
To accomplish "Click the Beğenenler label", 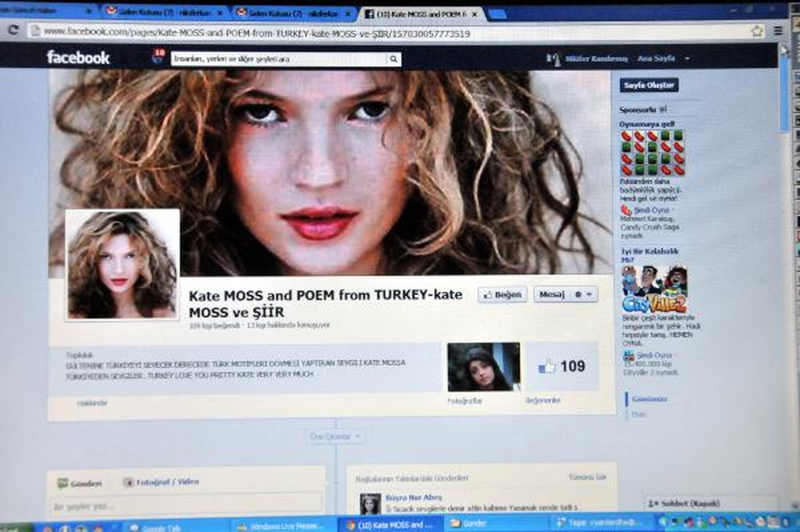I will click(x=543, y=400).
